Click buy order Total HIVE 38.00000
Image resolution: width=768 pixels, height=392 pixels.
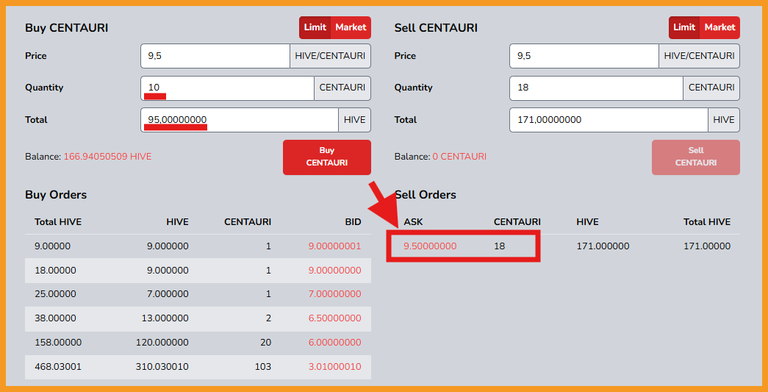[x=55, y=318]
